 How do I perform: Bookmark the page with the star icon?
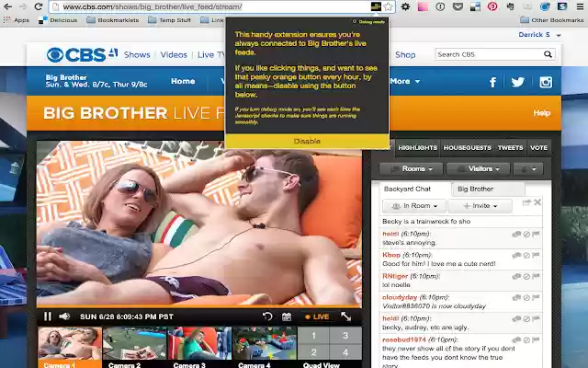389,6
